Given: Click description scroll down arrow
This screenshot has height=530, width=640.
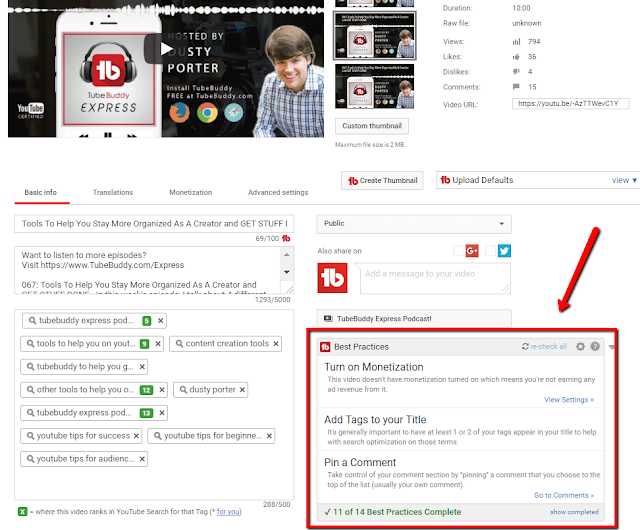Looking at the screenshot, I should click(x=287, y=272).
